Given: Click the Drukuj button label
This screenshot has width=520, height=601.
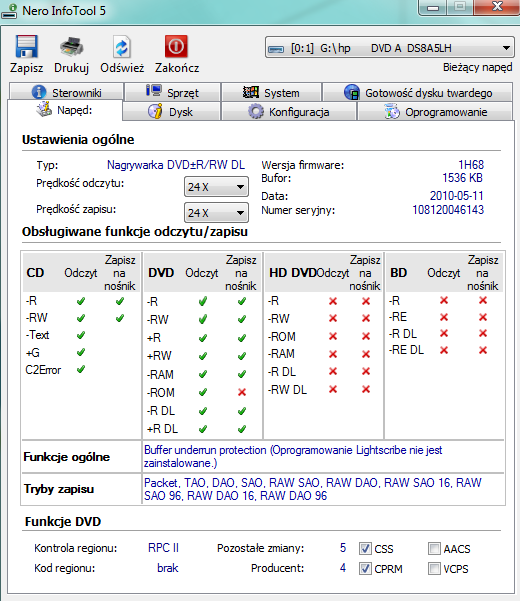Looking at the screenshot, I should coord(71,68).
